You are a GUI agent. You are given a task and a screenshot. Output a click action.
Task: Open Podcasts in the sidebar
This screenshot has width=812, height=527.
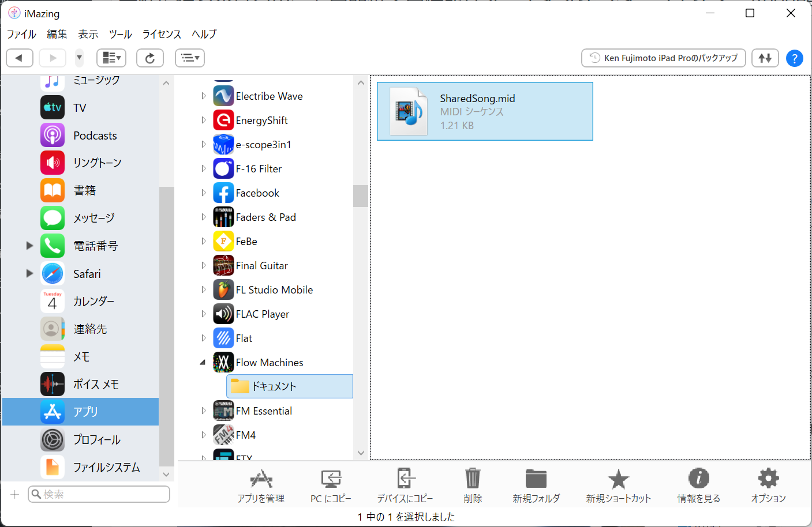pos(80,135)
